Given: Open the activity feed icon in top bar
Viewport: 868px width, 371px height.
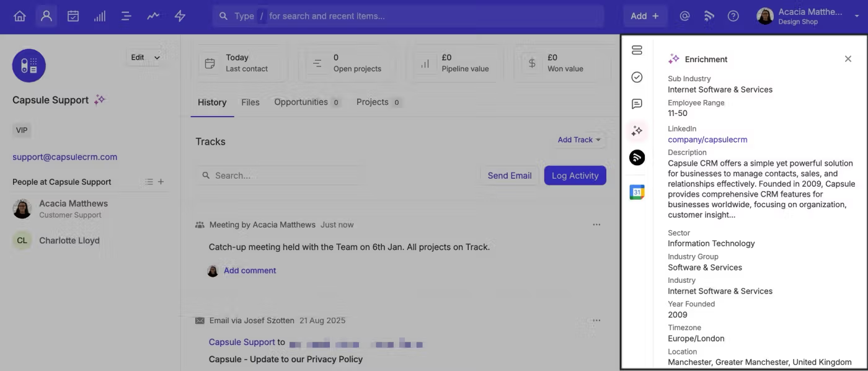Looking at the screenshot, I should click(x=709, y=16).
